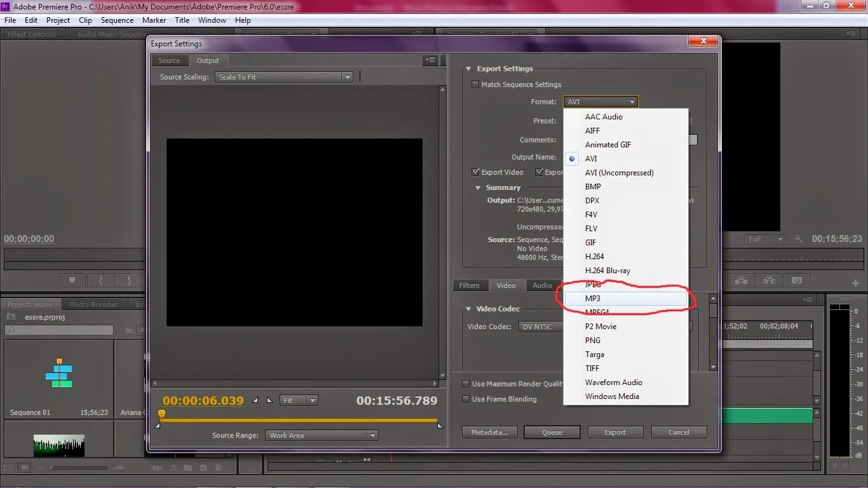Open the Source Scaling dropdown
Screen dimensions: 868x488
[283, 77]
